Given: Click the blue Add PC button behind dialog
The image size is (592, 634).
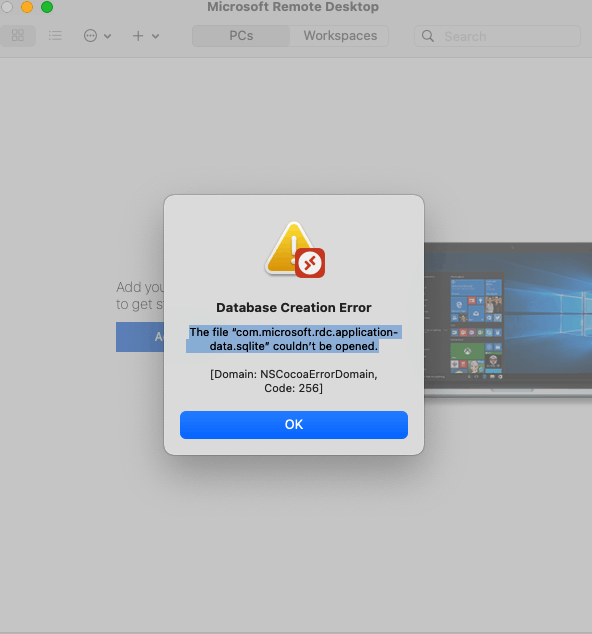Looking at the screenshot, I should click(140, 337).
